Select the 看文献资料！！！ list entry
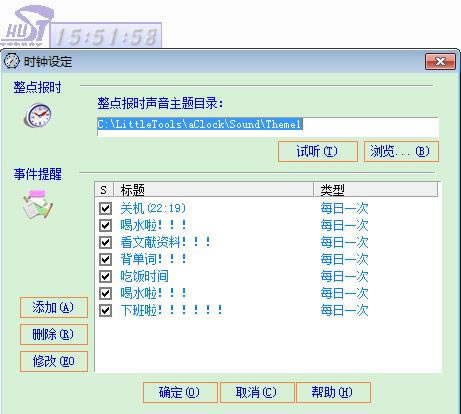 click(166, 243)
